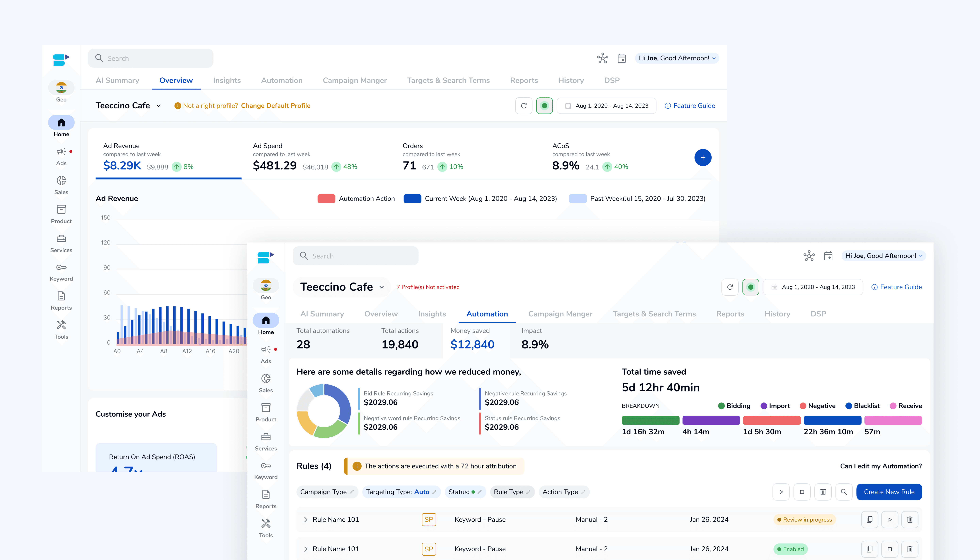The width and height of the screenshot is (980, 560).
Task: Toggle green live status button in Automation header
Action: [x=750, y=287]
